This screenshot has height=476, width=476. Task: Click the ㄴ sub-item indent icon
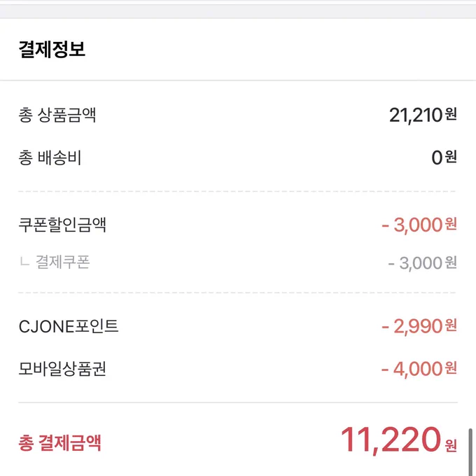[x=24, y=261]
